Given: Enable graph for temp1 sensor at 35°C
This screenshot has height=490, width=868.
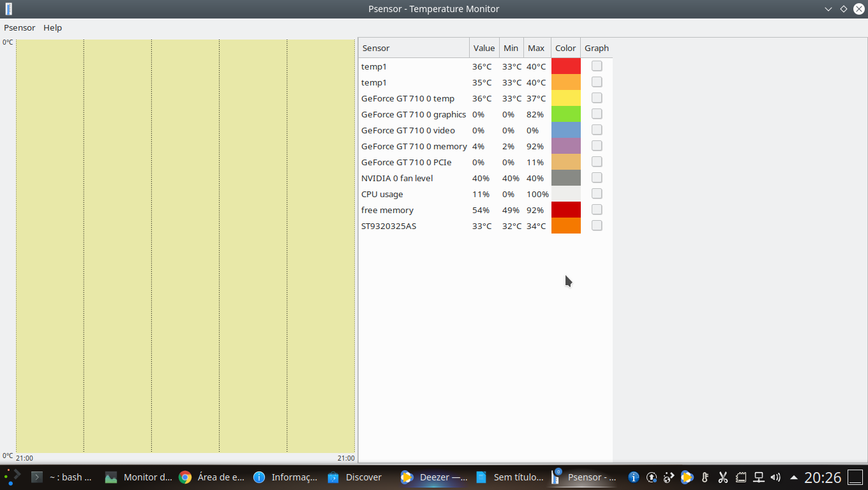Looking at the screenshot, I should pos(597,82).
